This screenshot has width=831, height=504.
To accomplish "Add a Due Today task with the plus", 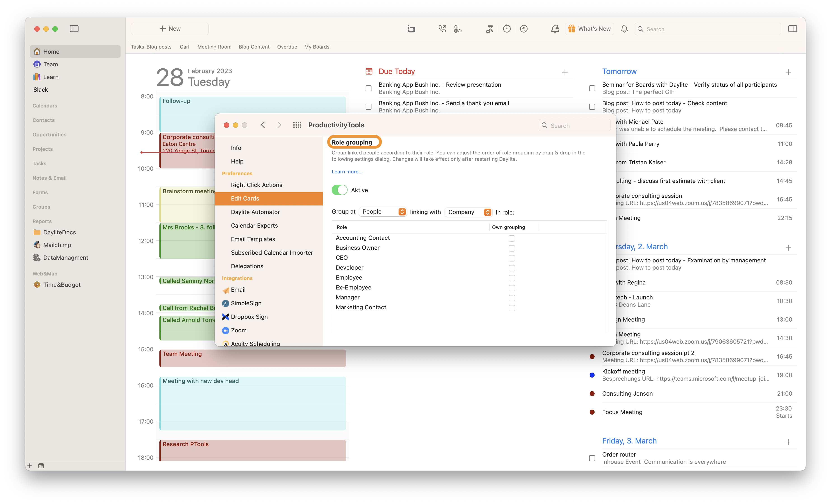I will point(565,72).
